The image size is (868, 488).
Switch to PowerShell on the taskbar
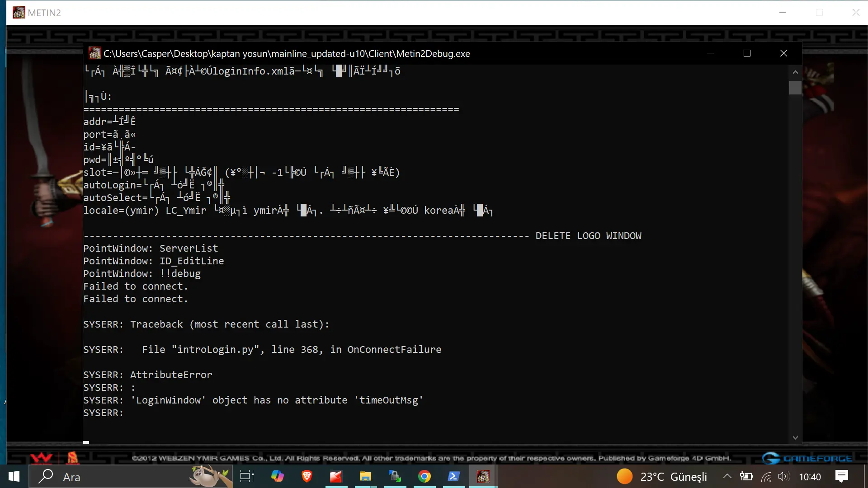pos(453,477)
